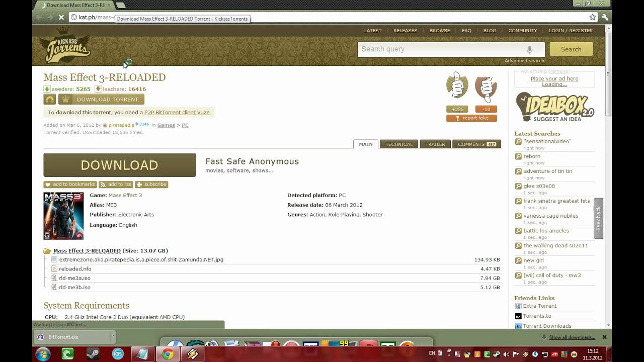Click the report fake button
644x362 pixels.
pos(471,118)
